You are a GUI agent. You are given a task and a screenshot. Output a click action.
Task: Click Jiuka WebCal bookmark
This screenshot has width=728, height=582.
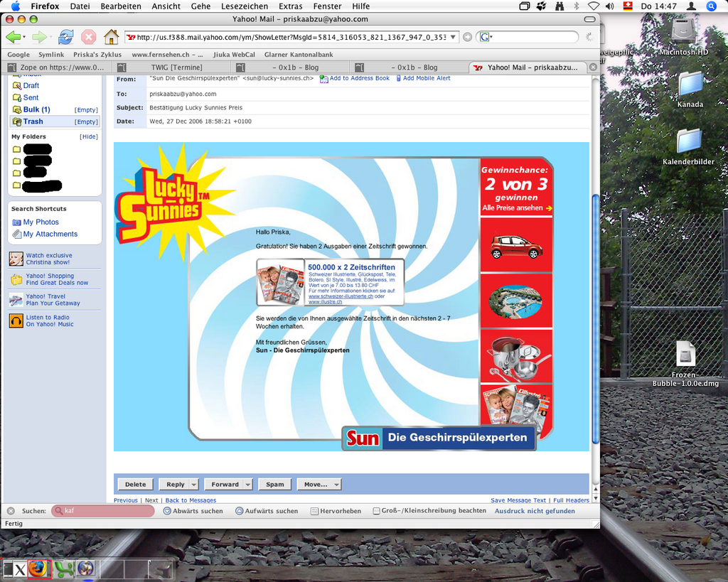[x=234, y=54]
